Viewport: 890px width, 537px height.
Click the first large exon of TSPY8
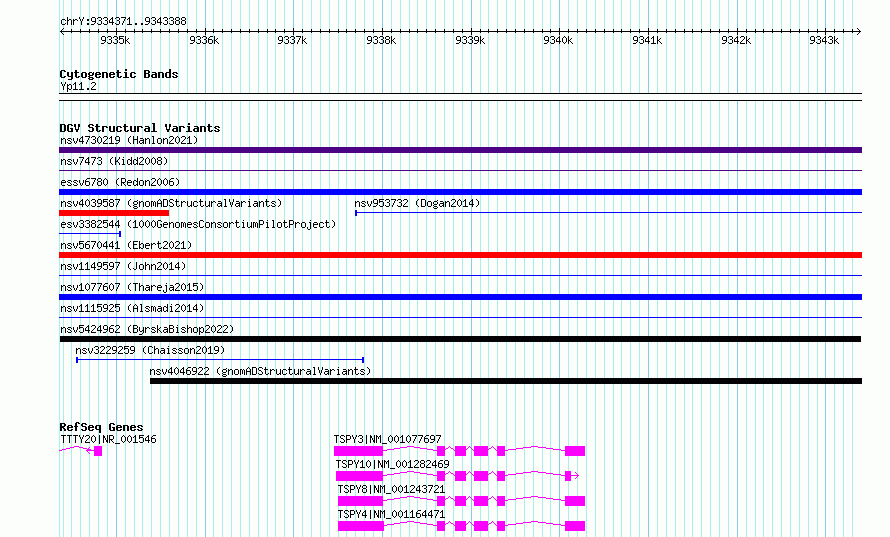click(360, 501)
